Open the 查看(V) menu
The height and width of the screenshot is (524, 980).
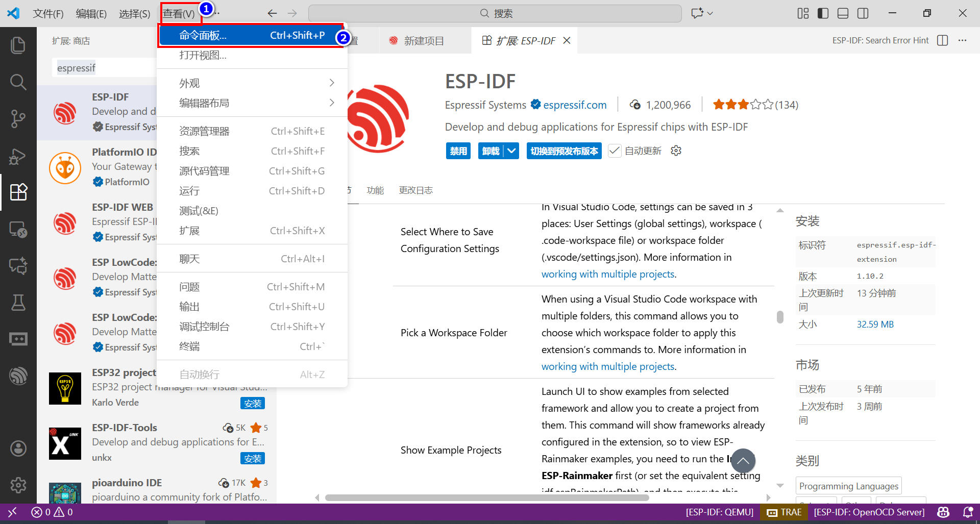point(179,13)
